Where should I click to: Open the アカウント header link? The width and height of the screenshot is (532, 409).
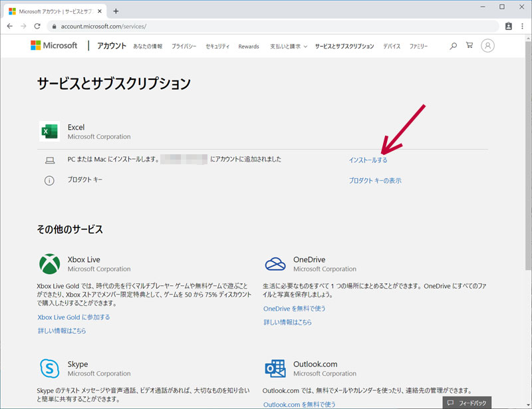pyautogui.click(x=112, y=46)
